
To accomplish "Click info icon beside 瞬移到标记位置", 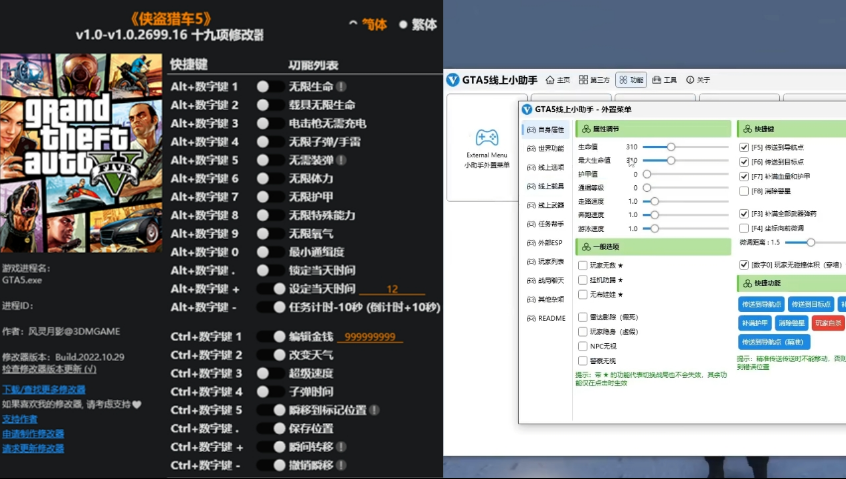I will (x=374, y=410).
